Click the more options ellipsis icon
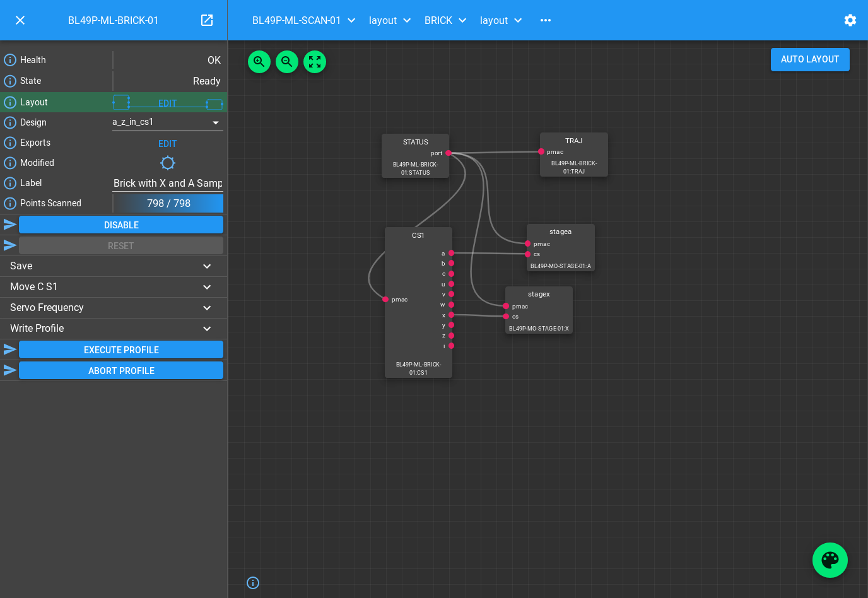The image size is (868, 598). 546,20
